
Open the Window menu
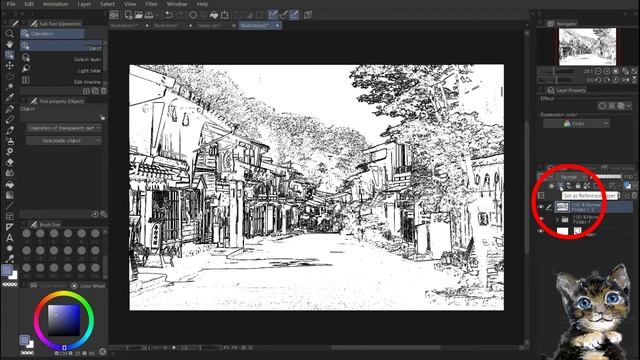(177, 4)
